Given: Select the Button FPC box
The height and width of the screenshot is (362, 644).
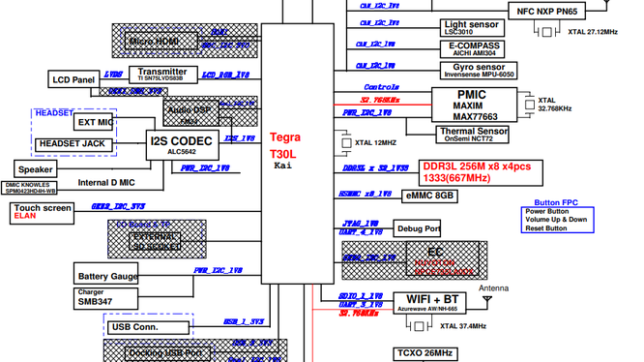Looking at the screenshot, I should coord(557,220).
